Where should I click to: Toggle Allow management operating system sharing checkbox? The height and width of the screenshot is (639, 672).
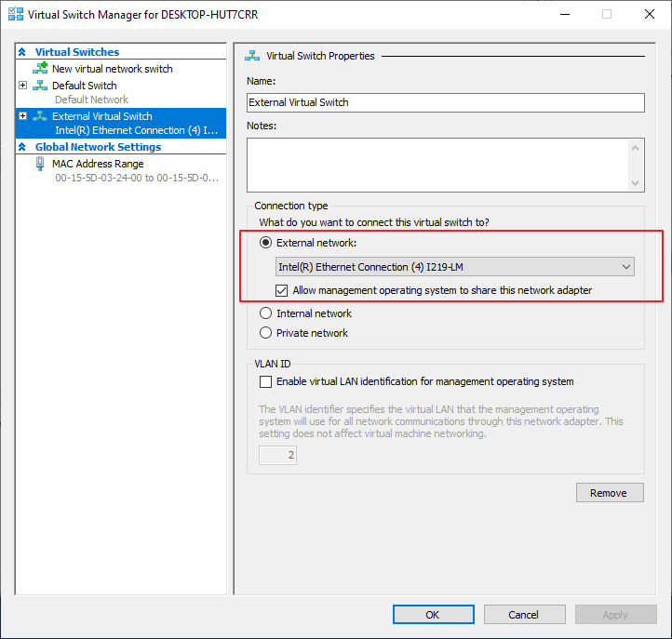[282, 290]
